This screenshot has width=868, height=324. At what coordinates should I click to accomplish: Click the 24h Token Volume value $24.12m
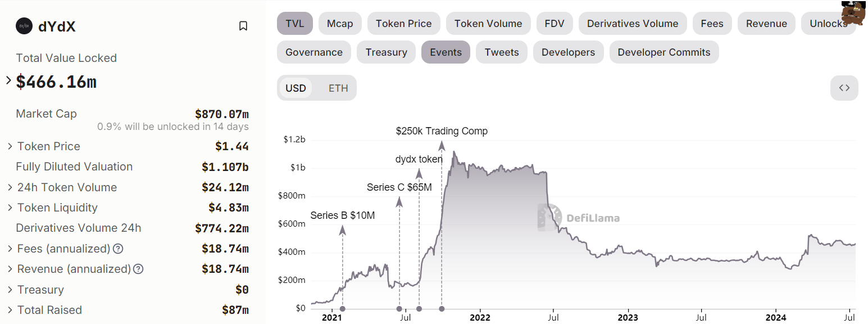click(225, 188)
